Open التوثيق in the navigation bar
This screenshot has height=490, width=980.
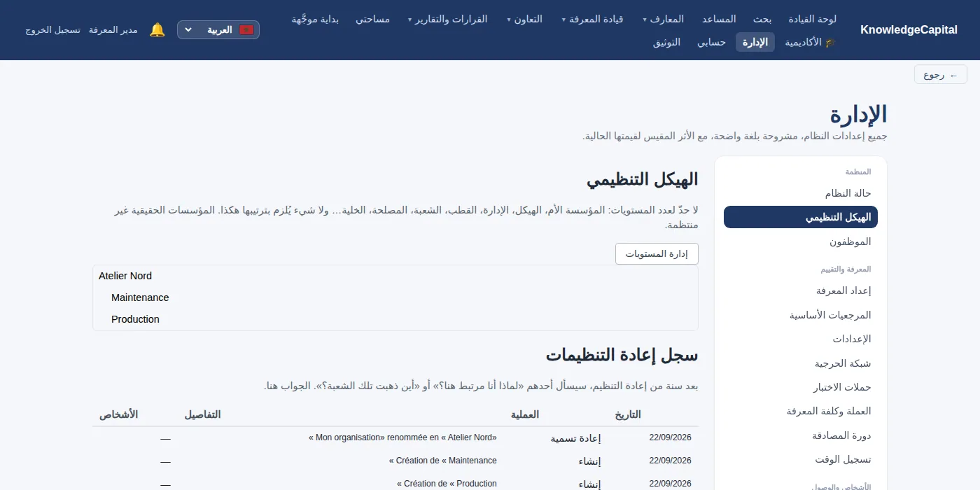tap(666, 43)
